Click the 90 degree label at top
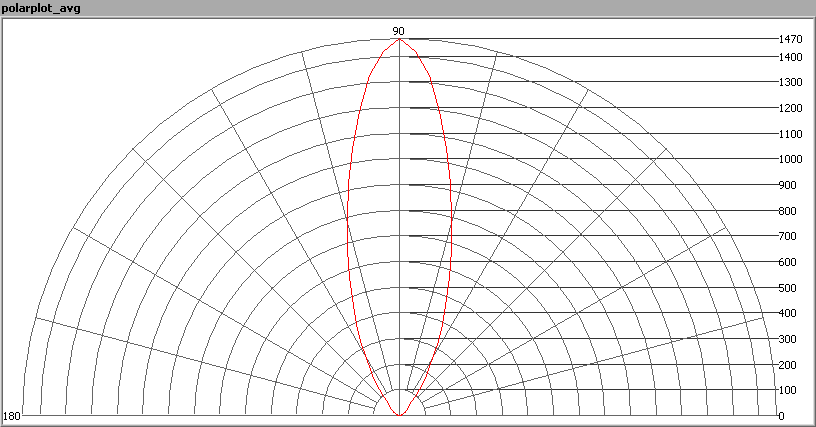816x427 pixels. [398, 31]
